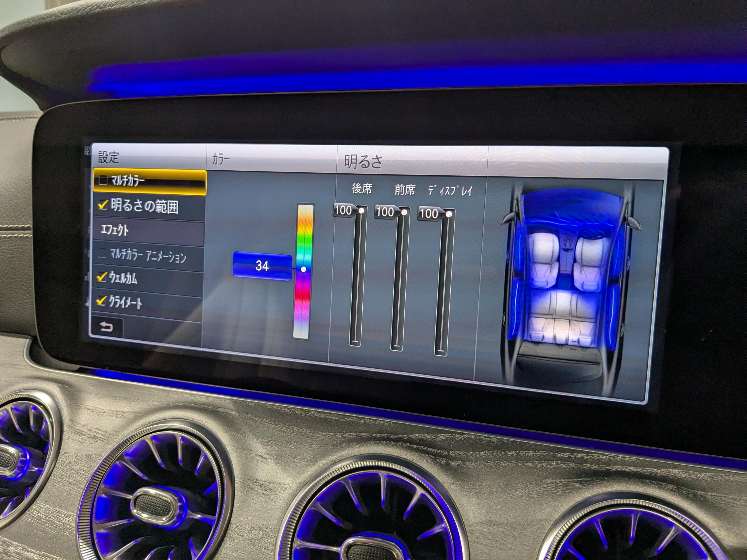Select the 設定 header

(109, 158)
